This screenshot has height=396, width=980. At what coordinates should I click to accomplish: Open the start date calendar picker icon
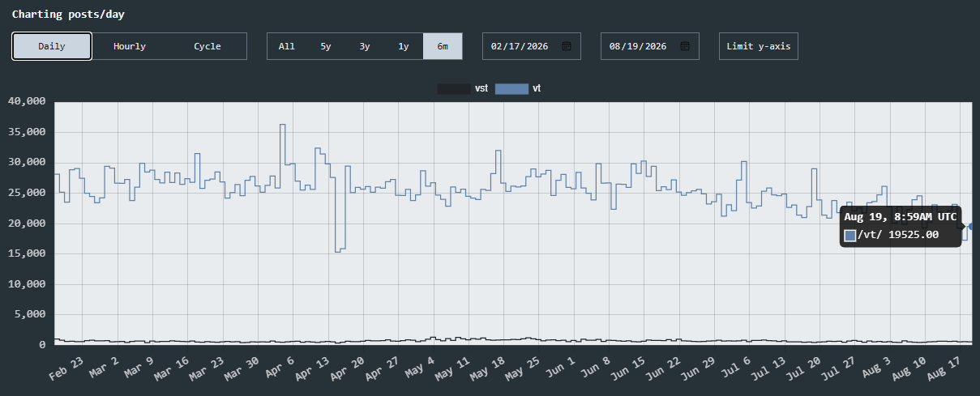pos(567,46)
